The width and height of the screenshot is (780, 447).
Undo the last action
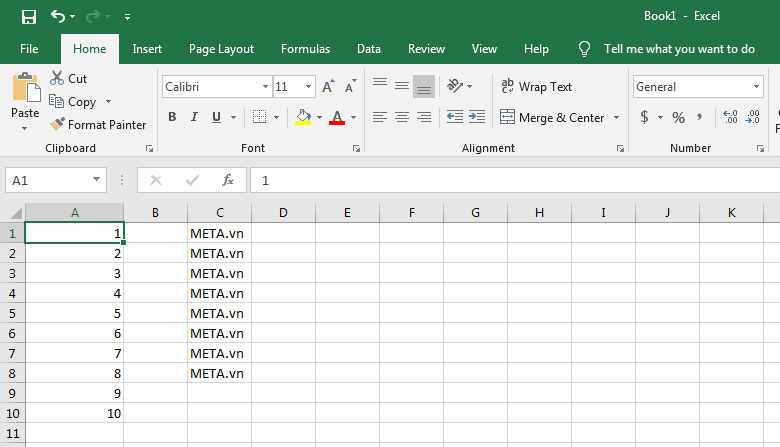click(x=58, y=16)
